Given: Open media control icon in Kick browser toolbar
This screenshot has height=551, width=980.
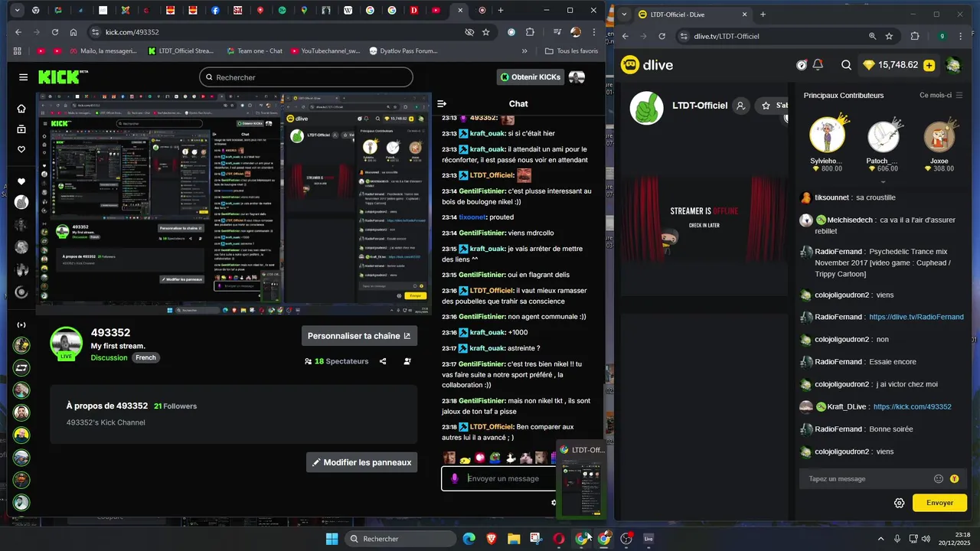Looking at the screenshot, I should click(x=557, y=32).
